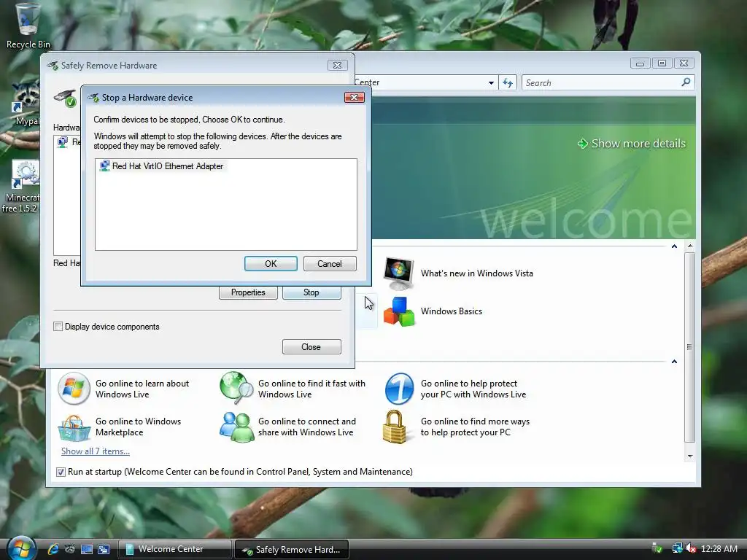Image resolution: width=747 pixels, height=560 pixels.
Task: Click the Properties button
Action: tap(248, 292)
